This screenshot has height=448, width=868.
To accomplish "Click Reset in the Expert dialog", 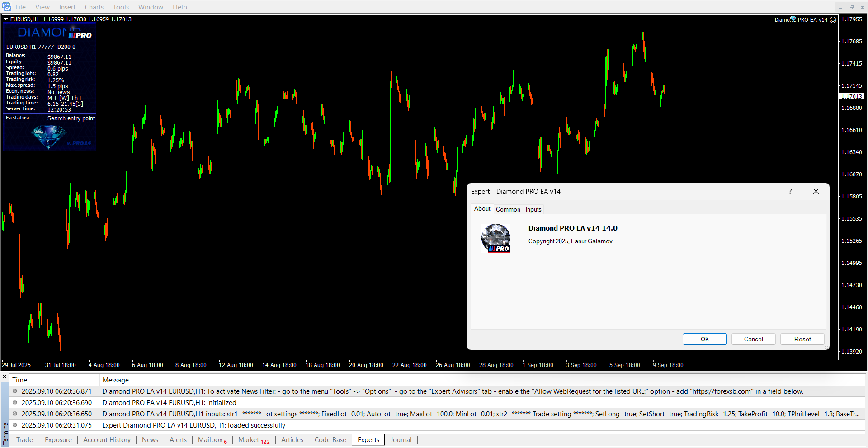I will click(802, 339).
